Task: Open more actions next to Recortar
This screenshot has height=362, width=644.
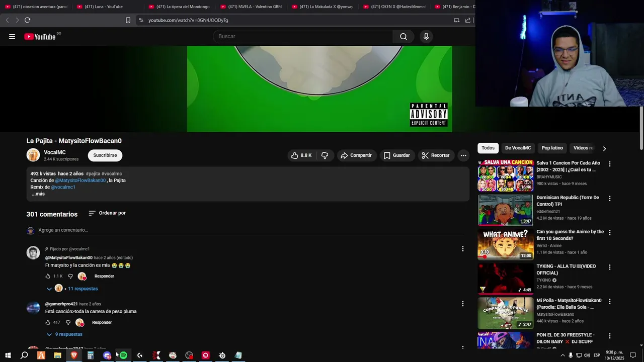Action: tap(463, 155)
